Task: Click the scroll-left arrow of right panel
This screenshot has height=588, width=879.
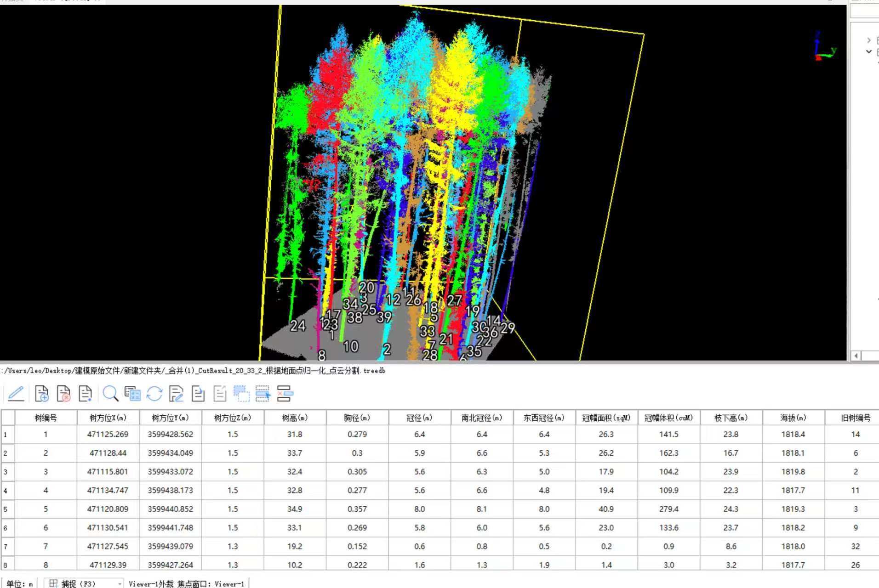Action: pyautogui.click(x=856, y=356)
